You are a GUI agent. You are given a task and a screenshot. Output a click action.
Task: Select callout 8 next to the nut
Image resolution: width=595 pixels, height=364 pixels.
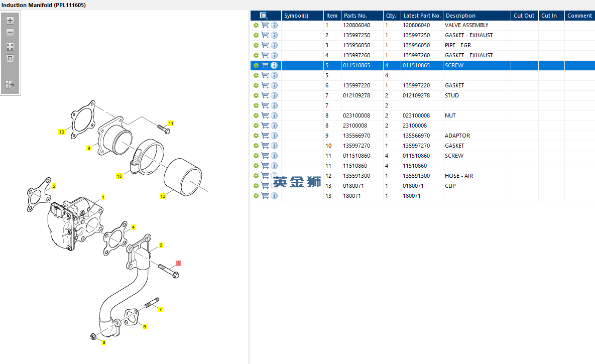coord(103,343)
